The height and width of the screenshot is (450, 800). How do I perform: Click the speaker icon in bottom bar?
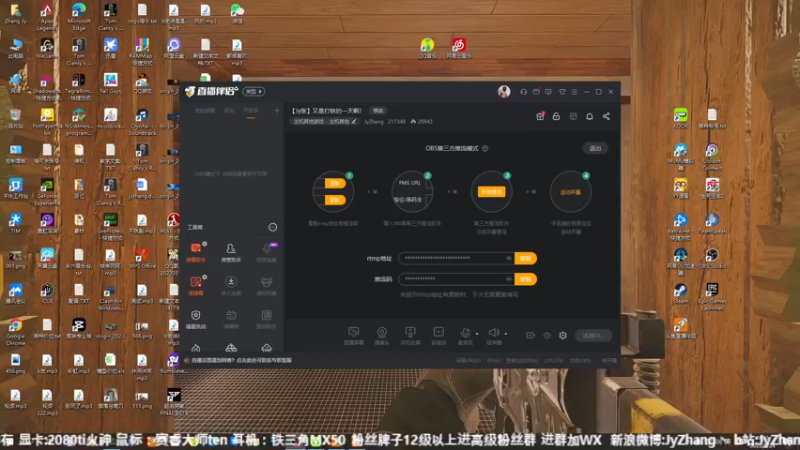click(493, 334)
